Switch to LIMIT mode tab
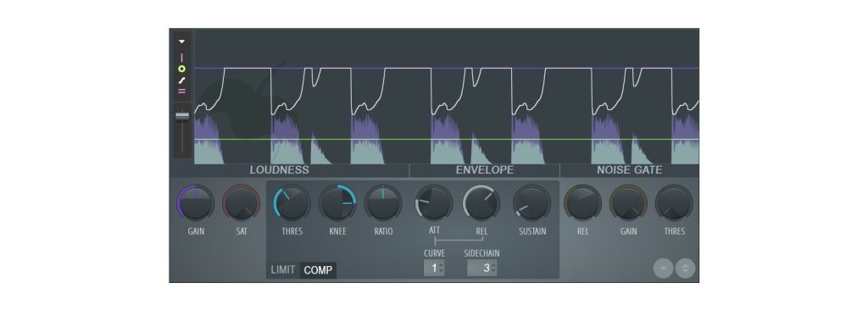Image resolution: width=868 pixels, height=310 pixels. (x=283, y=270)
